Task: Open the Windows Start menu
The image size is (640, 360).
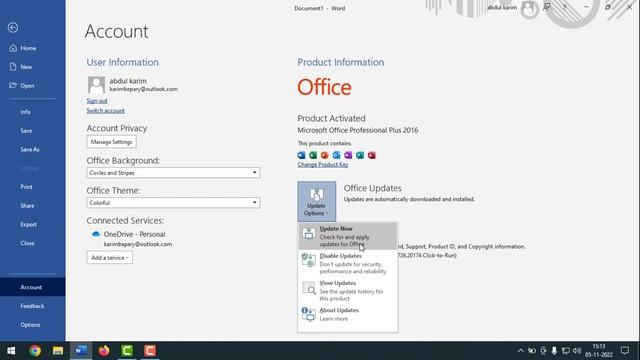Action: coord(11,351)
